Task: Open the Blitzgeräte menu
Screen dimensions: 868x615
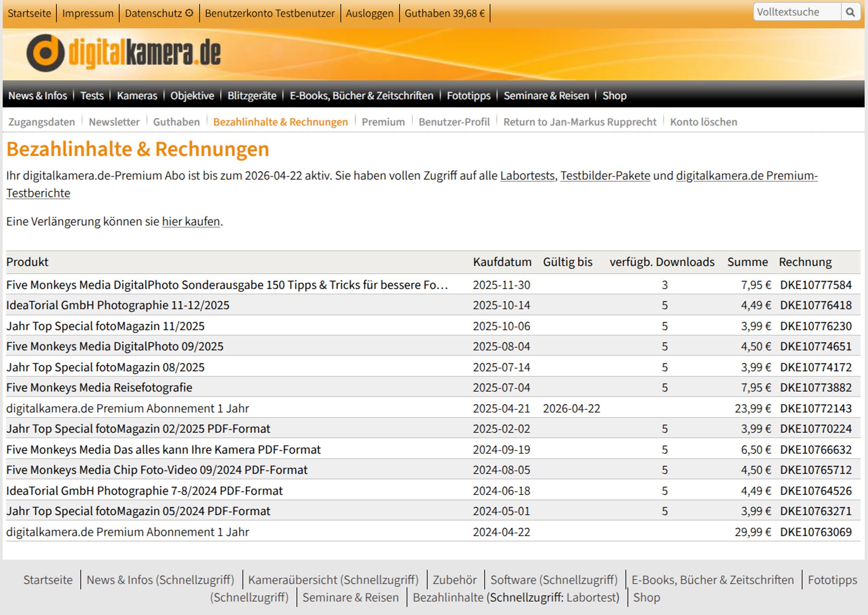Action: 252,95
